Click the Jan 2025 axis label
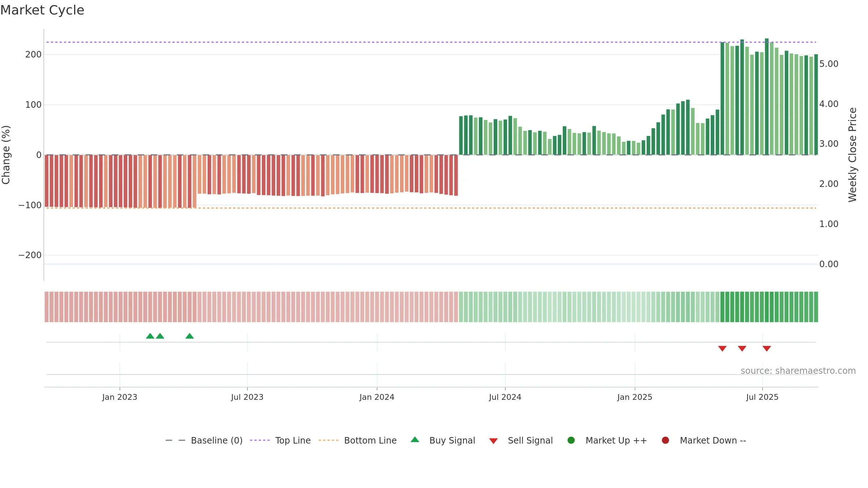868x488 pixels. tap(635, 397)
